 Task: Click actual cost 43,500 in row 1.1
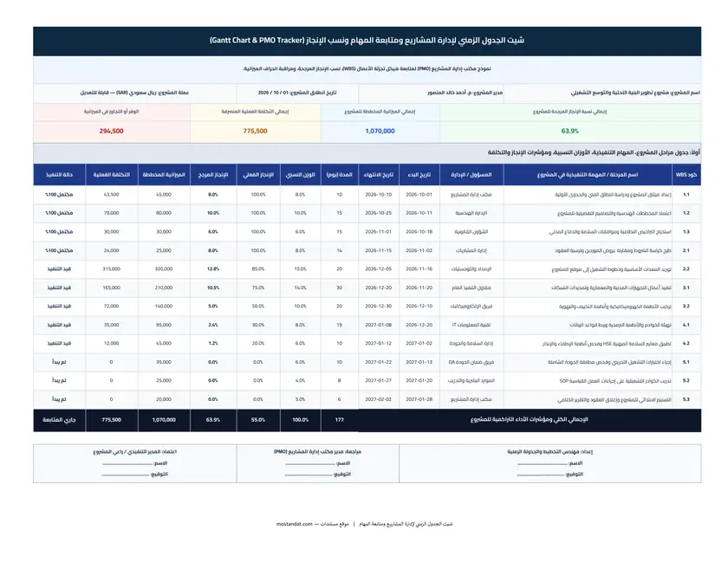112,195
